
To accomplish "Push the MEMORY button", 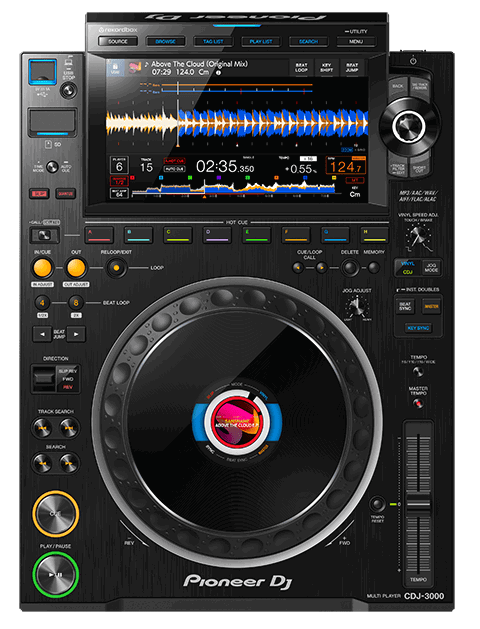I will coord(374,268).
